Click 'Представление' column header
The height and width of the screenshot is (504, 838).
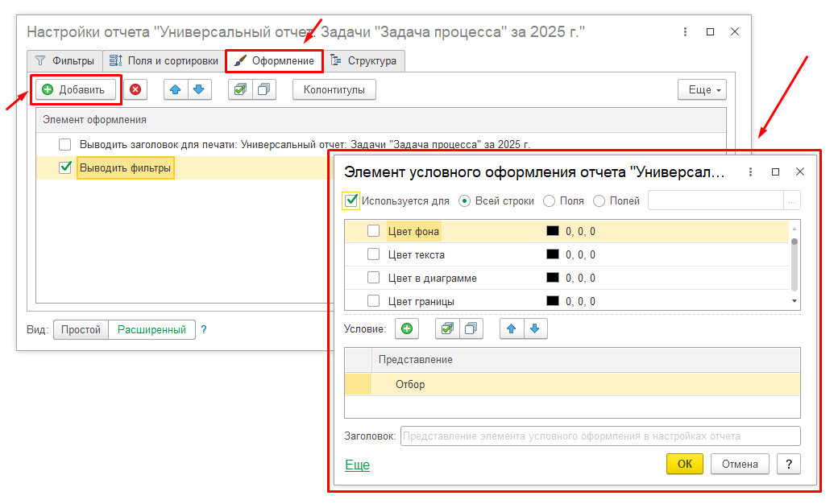pyautogui.click(x=586, y=360)
